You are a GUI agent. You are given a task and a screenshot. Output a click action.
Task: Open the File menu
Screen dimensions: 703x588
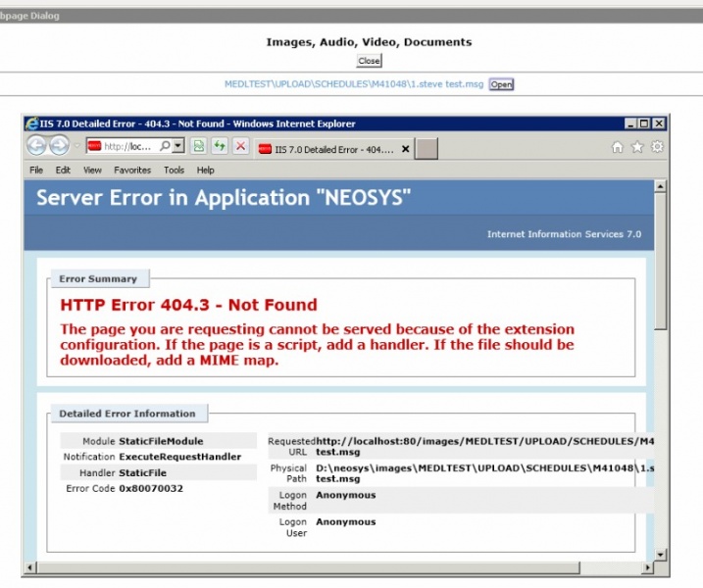pyautogui.click(x=36, y=171)
